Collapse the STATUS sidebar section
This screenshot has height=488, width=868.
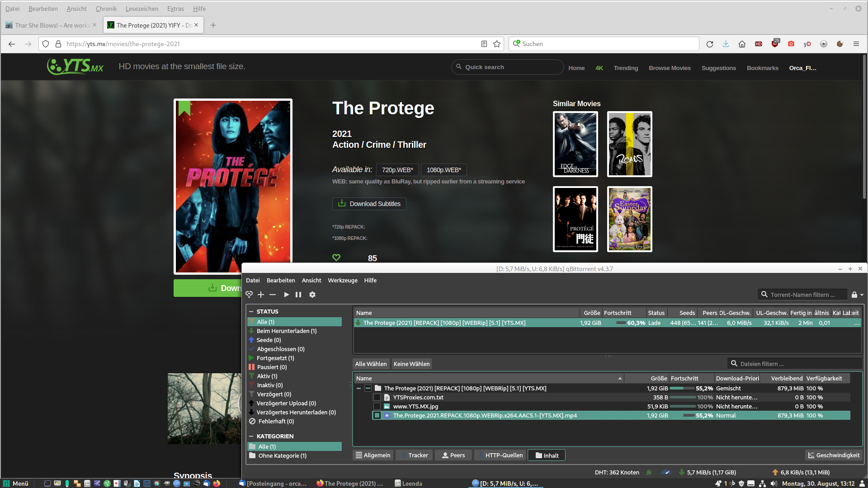(251, 311)
